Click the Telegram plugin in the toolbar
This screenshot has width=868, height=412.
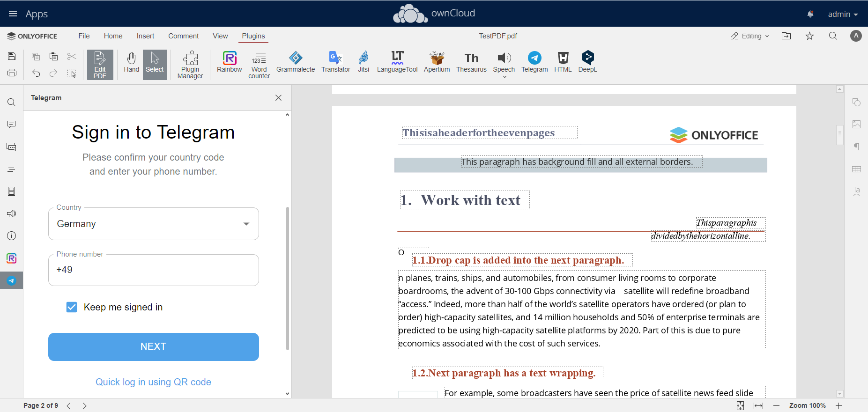[x=534, y=62]
